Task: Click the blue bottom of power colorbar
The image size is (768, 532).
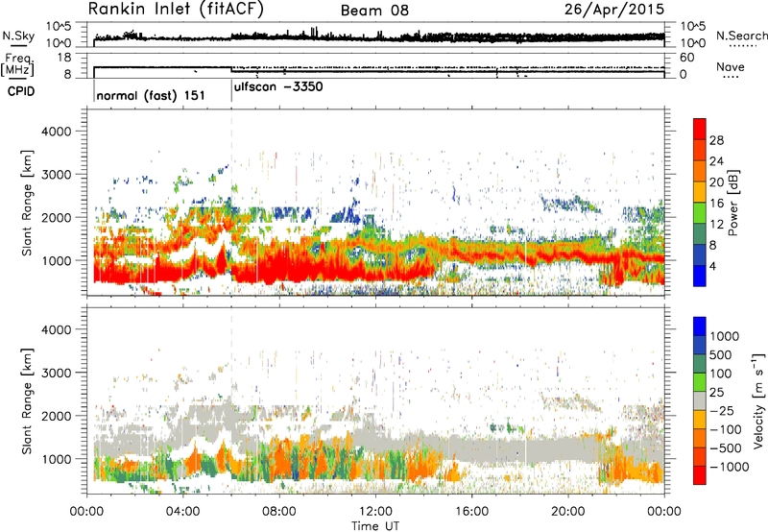Action: point(700,276)
